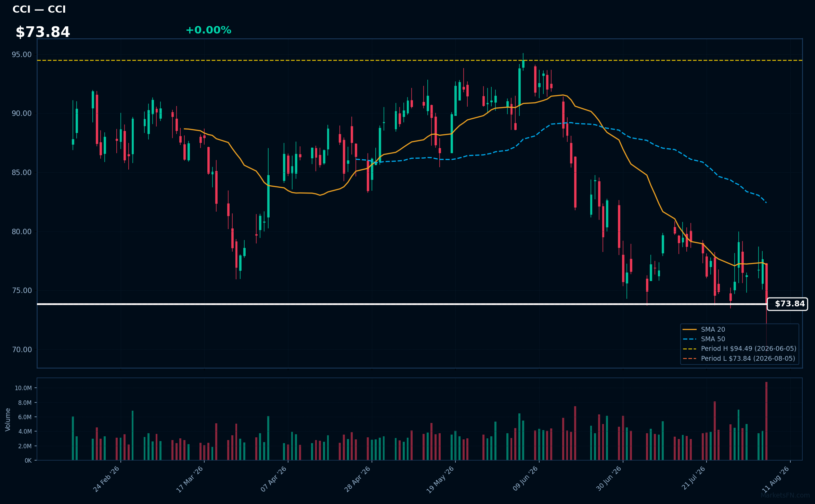This screenshot has width=815, height=504.
Task: Click the $73.84 price tag on right axis
Action: (x=787, y=304)
